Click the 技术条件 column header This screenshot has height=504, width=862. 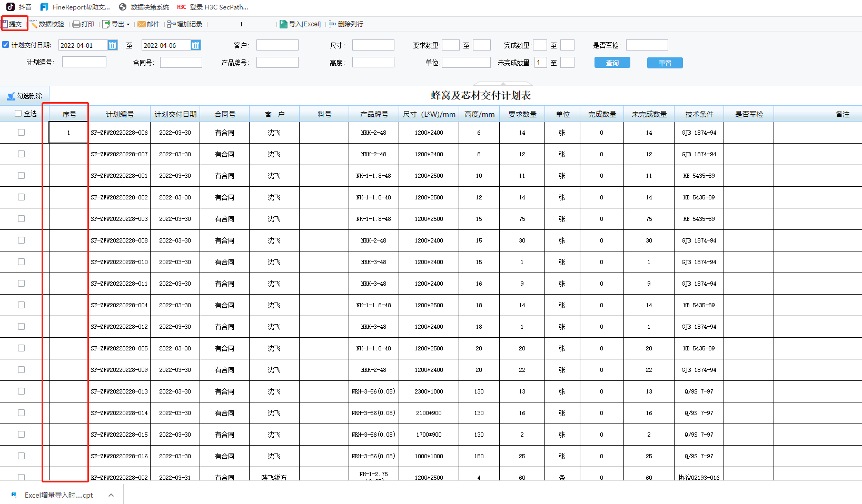point(699,114)
